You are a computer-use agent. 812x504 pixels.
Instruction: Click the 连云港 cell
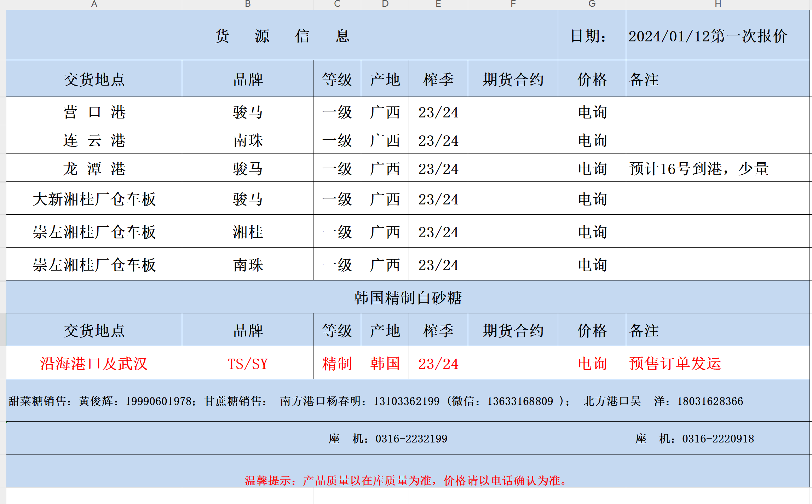point(94,140)
